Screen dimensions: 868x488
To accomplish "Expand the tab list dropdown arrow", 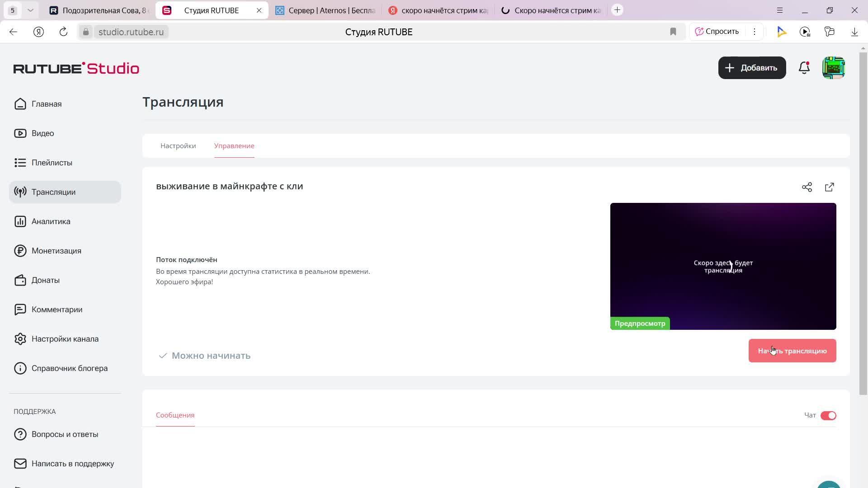I will tap(30, 10).
